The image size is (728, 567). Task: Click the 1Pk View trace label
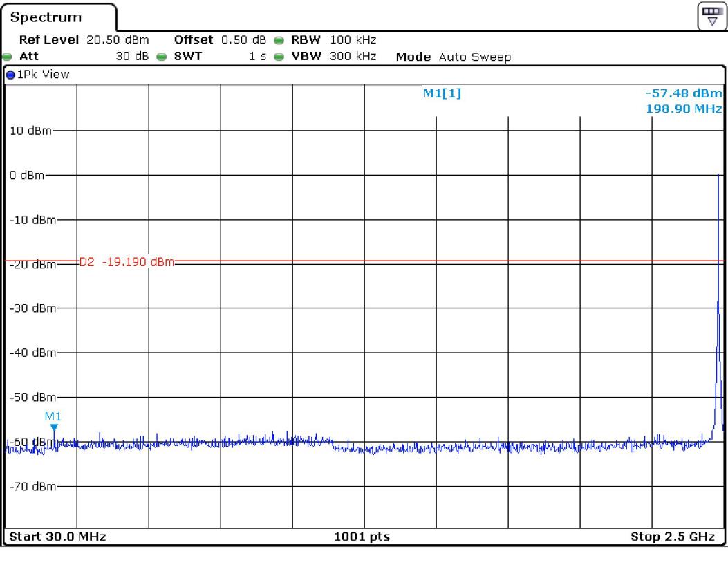[43, 75]
